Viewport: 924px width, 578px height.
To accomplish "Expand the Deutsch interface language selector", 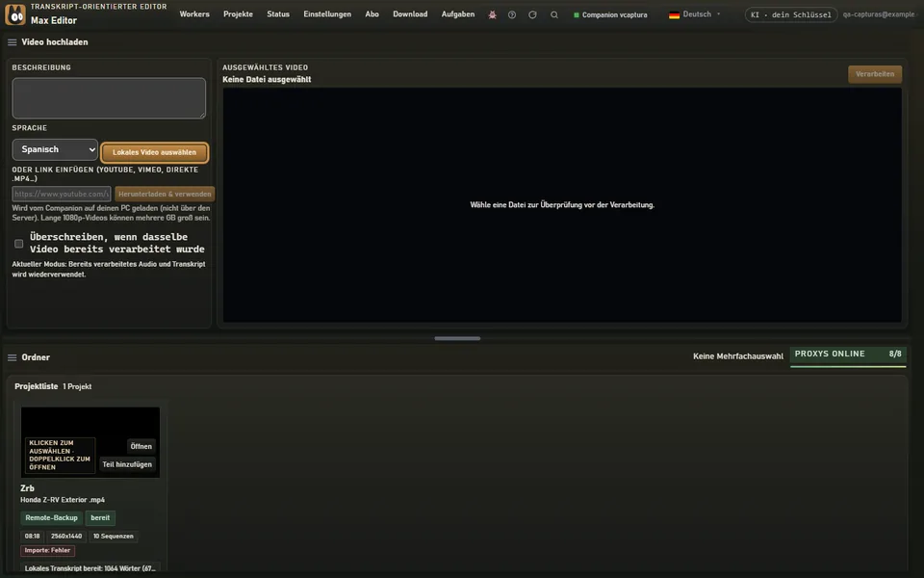I will click(695, 14).
